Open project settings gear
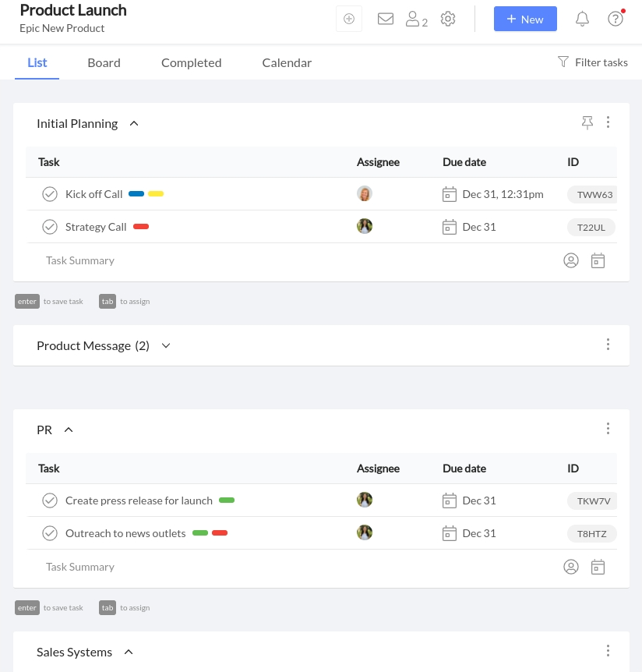Viewport: 642px width, 672px height. click(448, 19)
